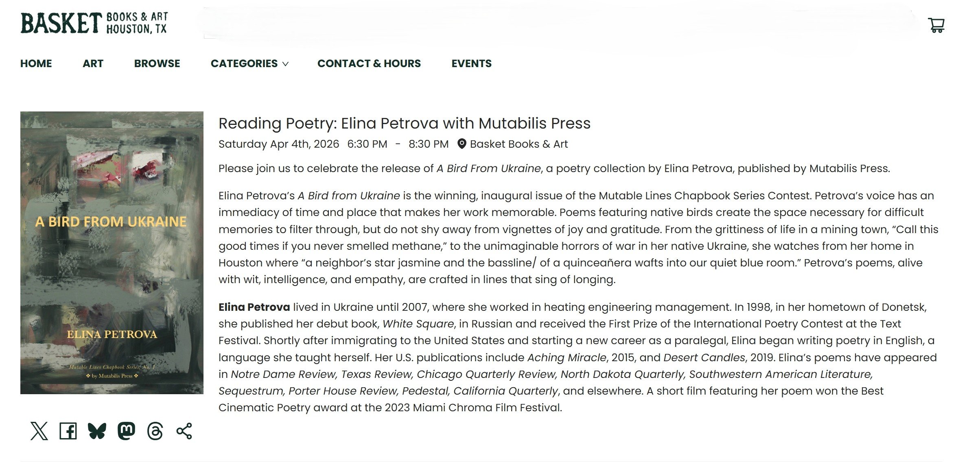Expand the Categories dropdown chevron
Screen dimensions: 980x467
pyautogui.click(x=286, y=64)
